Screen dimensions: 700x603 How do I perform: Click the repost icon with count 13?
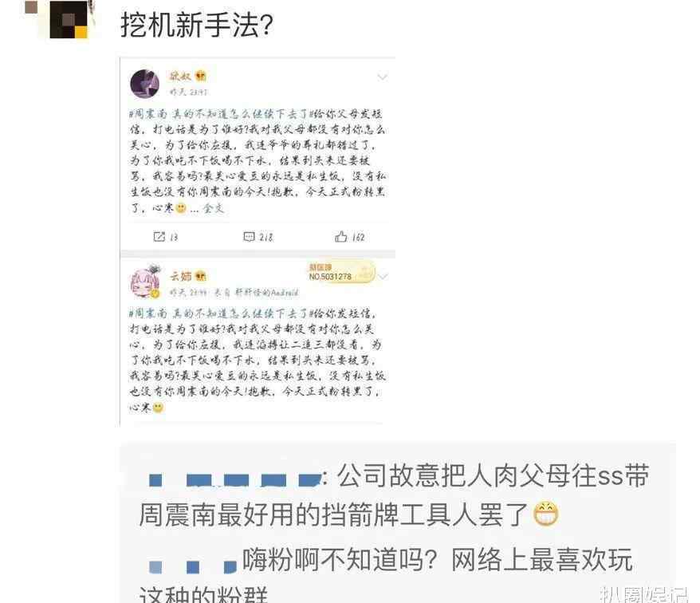click(x=159, y=237)
